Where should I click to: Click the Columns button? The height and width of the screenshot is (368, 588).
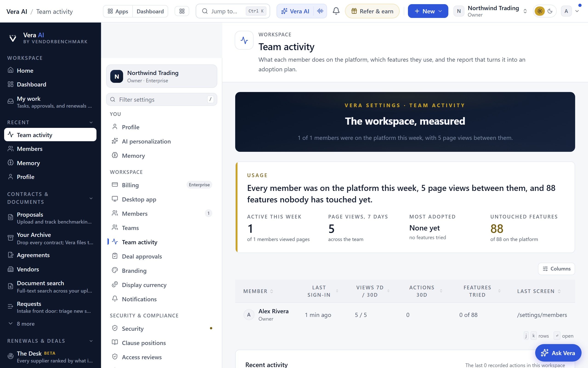[556, 269]
